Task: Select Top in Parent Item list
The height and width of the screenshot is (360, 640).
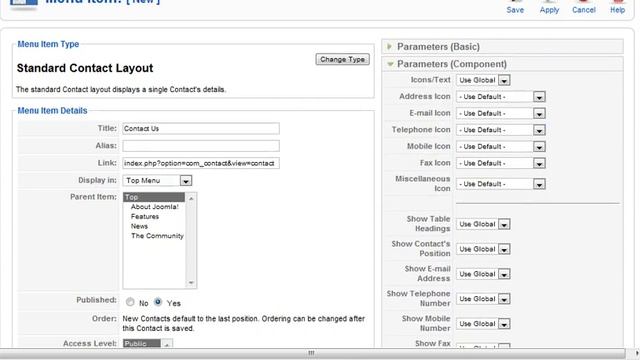Action: tap(154, 197)
